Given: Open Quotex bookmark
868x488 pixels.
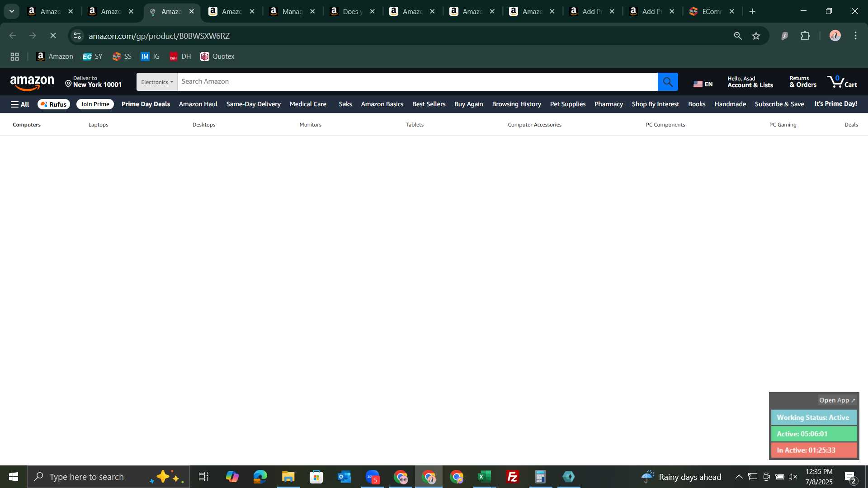Looking at the screenshot, I should 217,56.
